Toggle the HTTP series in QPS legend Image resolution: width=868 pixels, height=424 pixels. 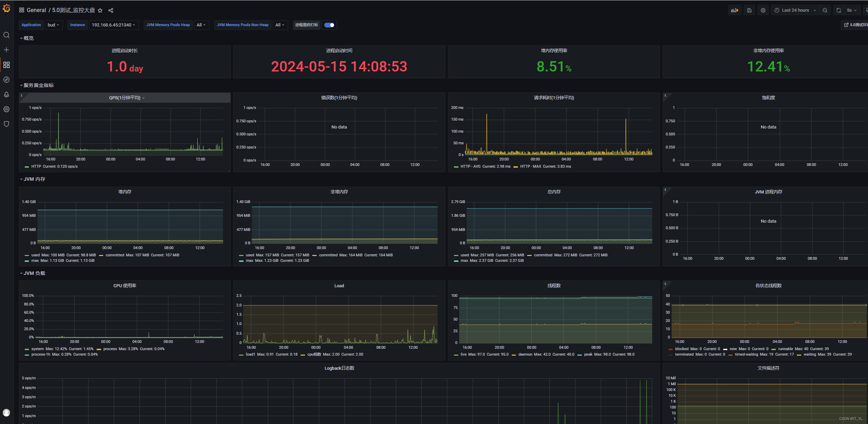click(x=36, y=167)
